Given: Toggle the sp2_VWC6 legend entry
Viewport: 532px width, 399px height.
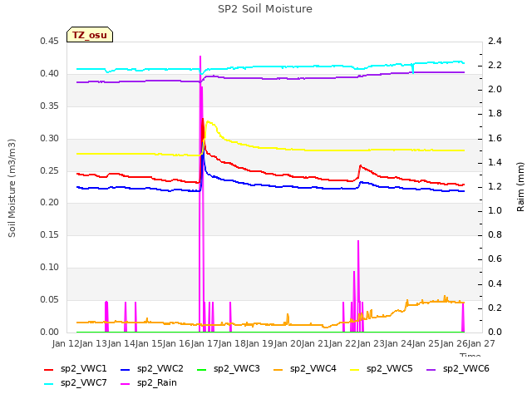Looking at the screenshot, I should tap(458, 369).
